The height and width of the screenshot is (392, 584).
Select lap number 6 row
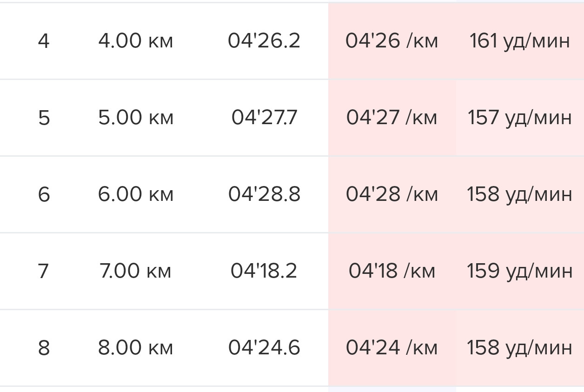click(292, 194)
